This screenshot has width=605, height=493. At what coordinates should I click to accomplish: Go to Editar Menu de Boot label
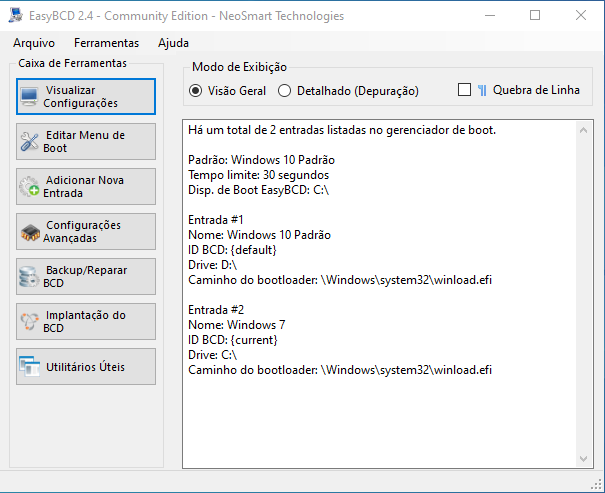click(x=84, y=142)
